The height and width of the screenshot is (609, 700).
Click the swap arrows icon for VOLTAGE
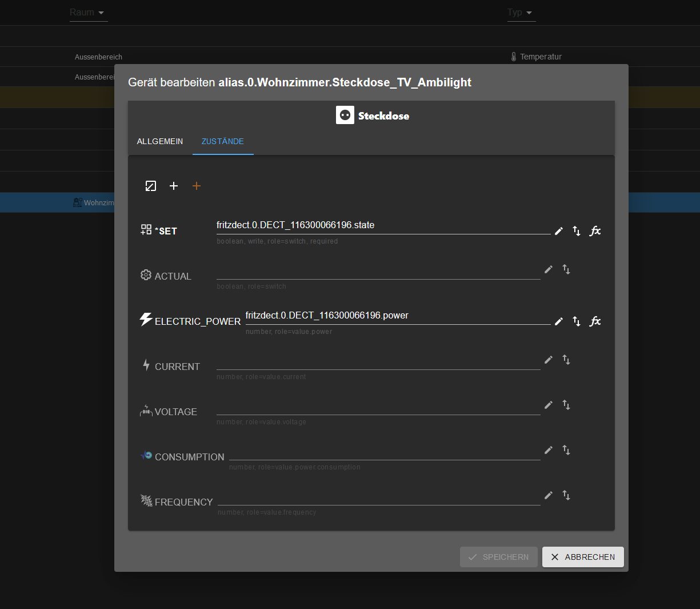[x=566, y=405]
